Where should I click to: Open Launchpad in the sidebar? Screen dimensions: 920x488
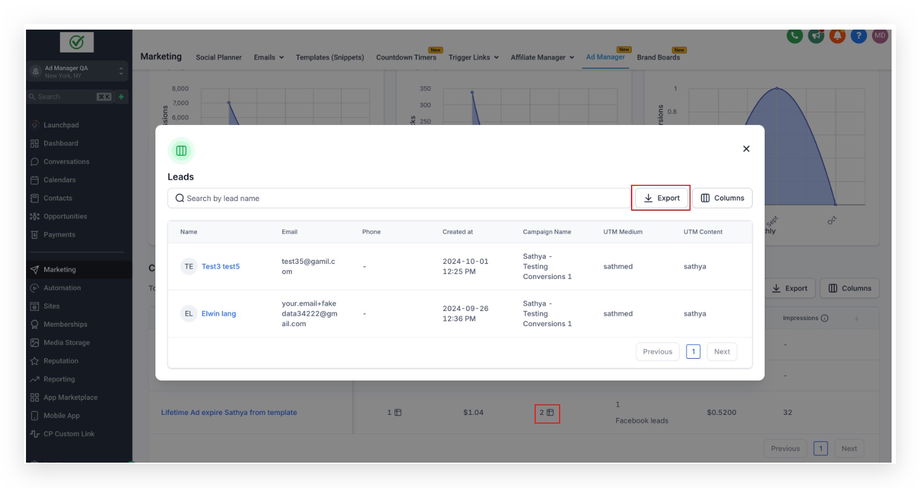point(61,125)
